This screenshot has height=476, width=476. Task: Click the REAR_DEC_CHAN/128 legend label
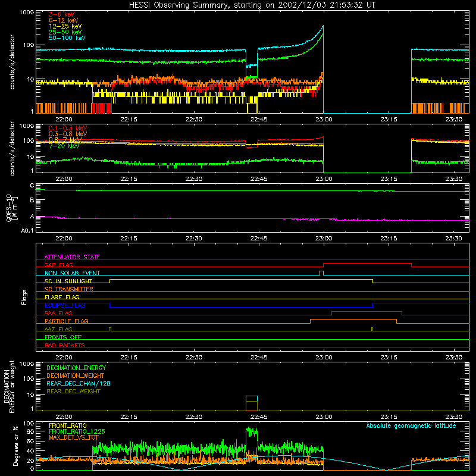[79, 383]
